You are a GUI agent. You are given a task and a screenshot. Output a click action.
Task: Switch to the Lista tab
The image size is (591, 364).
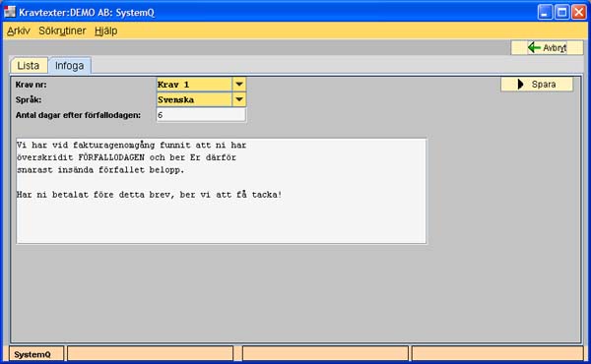coord(29,66)
